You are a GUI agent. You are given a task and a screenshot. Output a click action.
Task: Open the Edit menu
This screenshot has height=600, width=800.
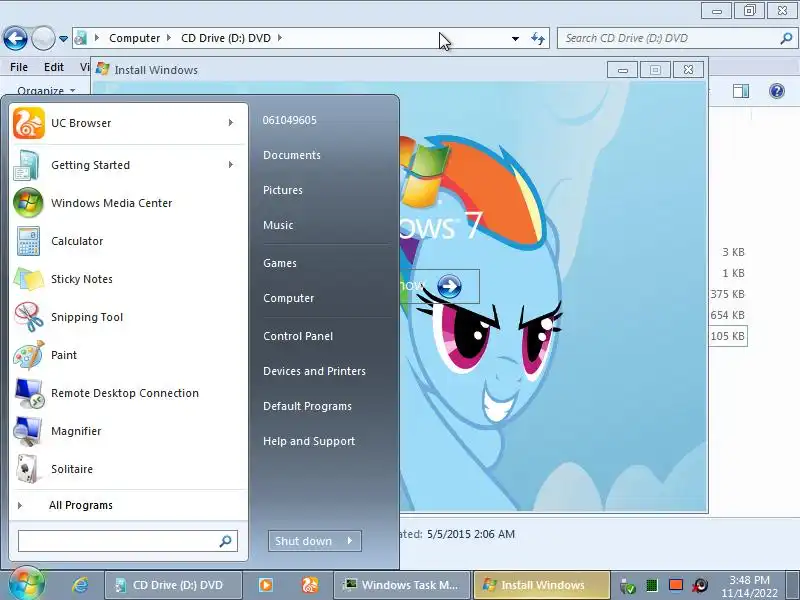point(54,67)
